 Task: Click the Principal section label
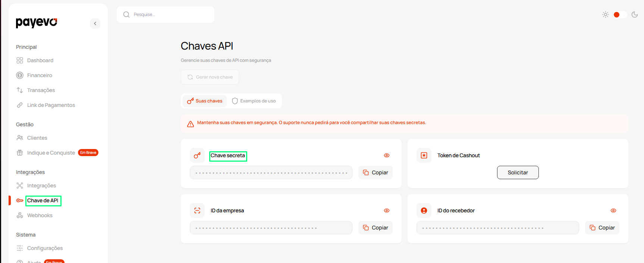pos(26,47)
